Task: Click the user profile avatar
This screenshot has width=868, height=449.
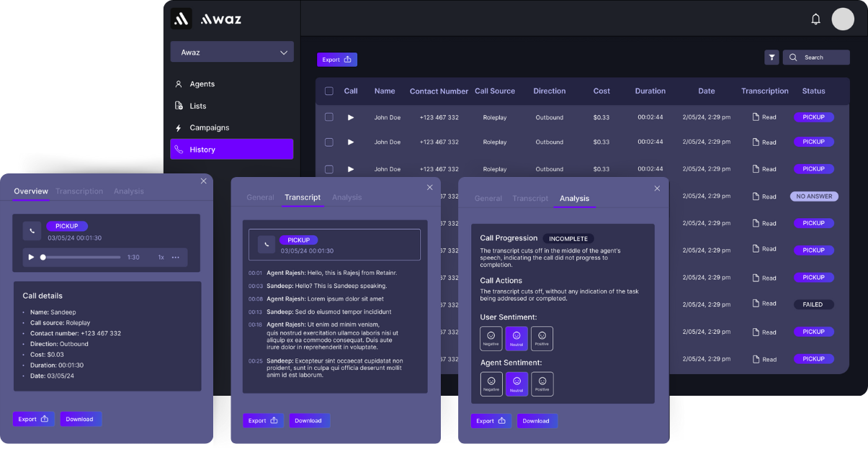Action: [842, 19]
